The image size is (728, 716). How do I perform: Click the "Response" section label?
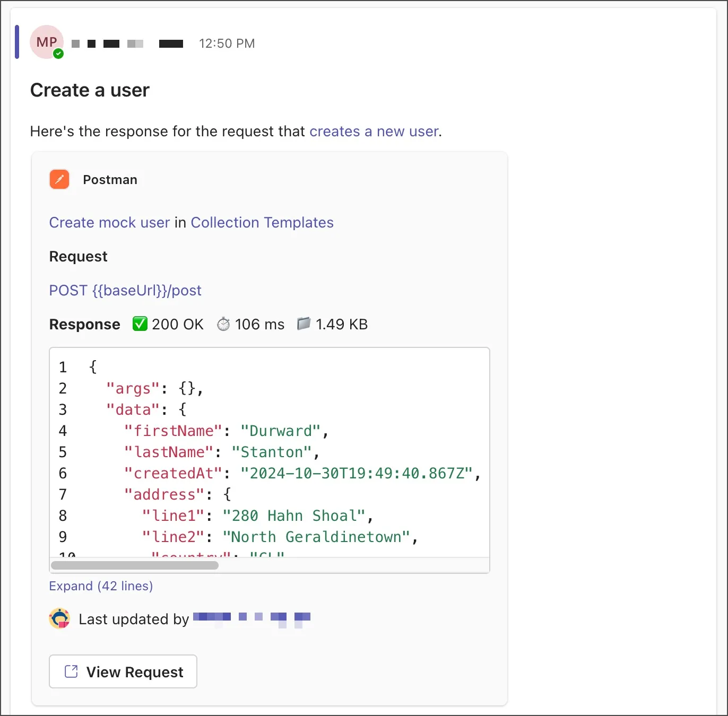84,324
